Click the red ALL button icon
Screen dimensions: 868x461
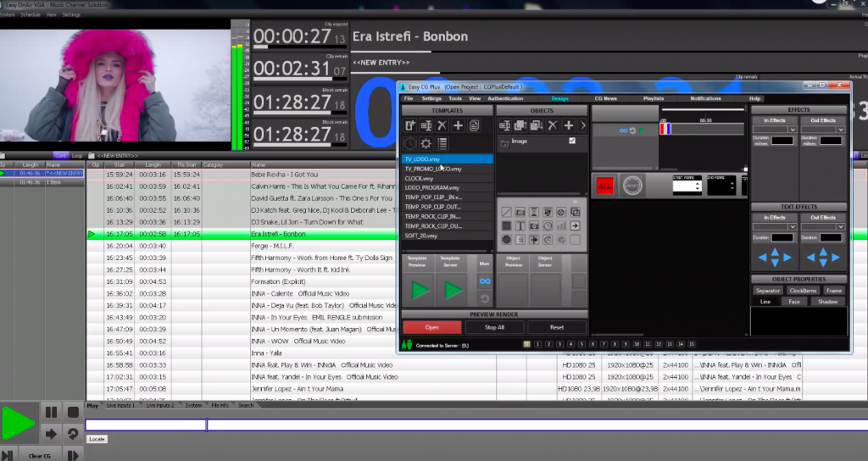point(605,186)
